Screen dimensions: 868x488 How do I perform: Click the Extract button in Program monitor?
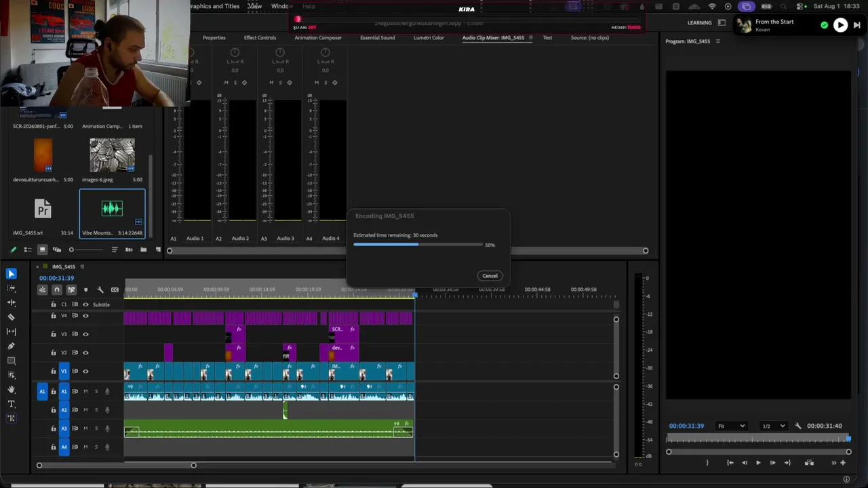tap(809, 463)
